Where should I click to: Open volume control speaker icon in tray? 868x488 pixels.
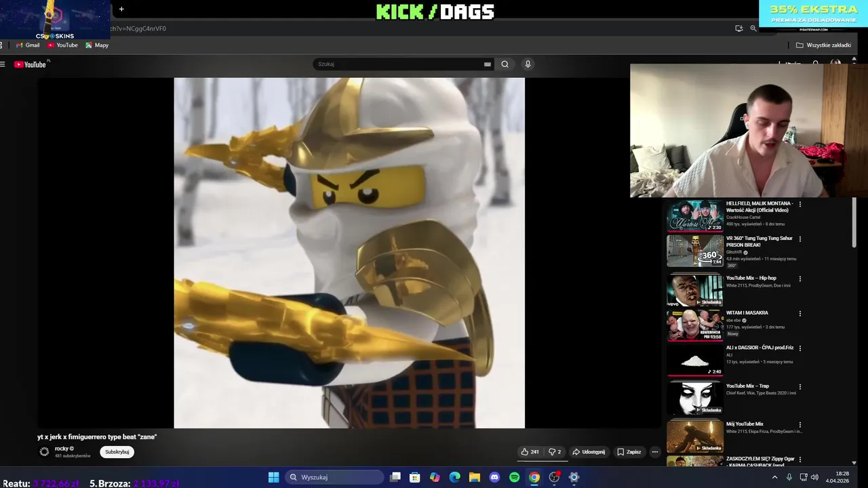[x=814, y=477]
